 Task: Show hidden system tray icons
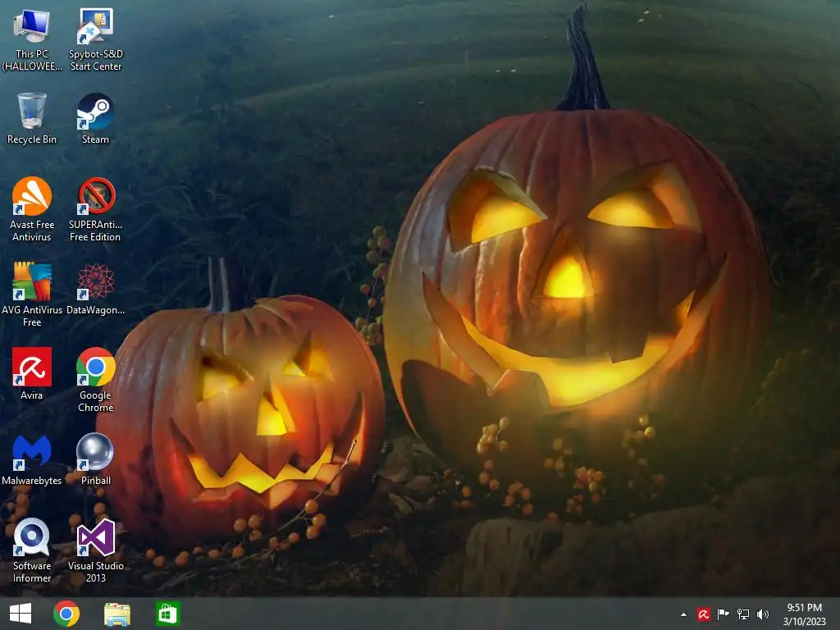click(x=683, y=614)
